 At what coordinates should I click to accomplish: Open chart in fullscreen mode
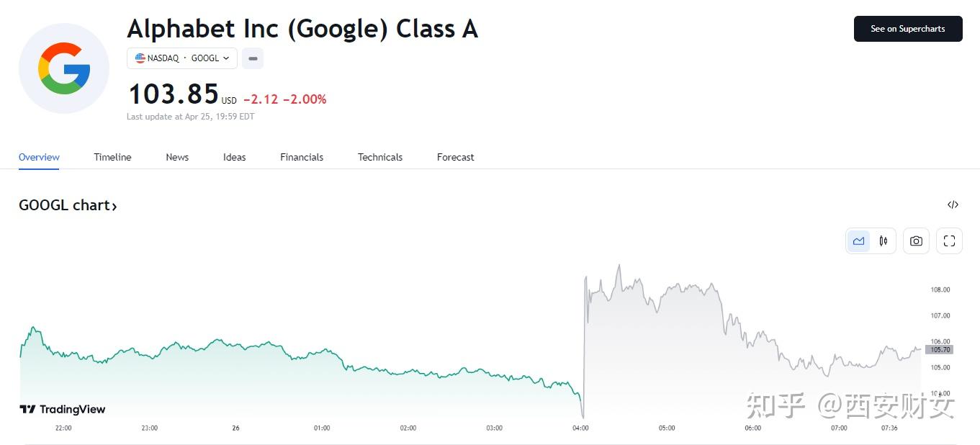point(949,241)
